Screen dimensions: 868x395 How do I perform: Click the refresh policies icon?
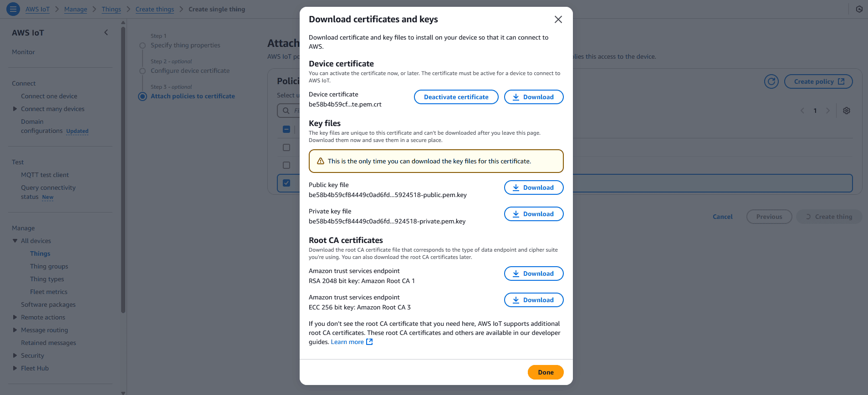(x=771, y=81)
